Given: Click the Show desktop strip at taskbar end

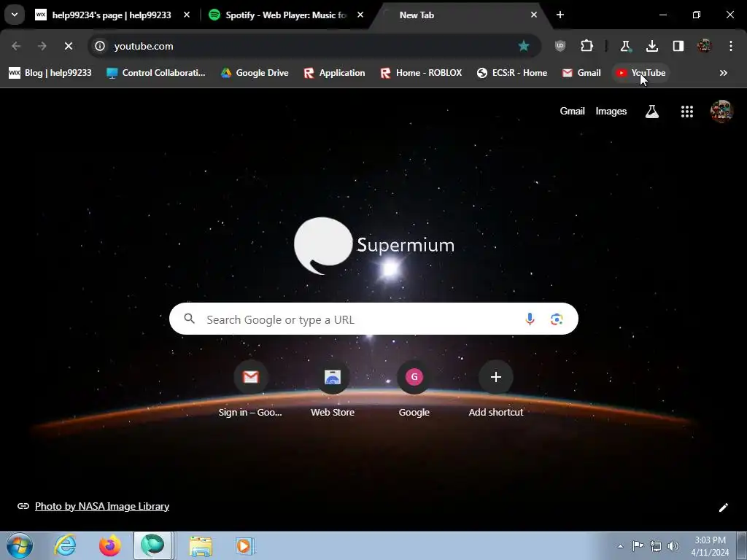Looking at the screenshot, I should pos(742,545).
